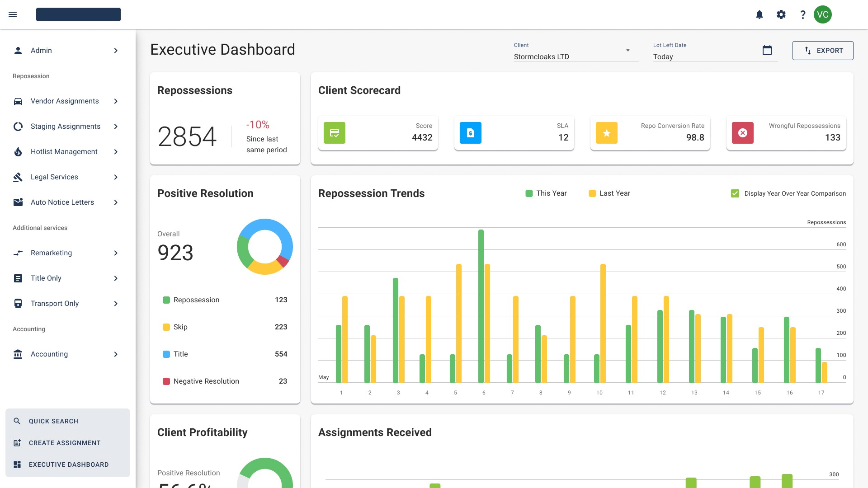This screenshot has width=868, height=488.
Task: Click the help question mark icon
Action: click(x=803, y=14)
